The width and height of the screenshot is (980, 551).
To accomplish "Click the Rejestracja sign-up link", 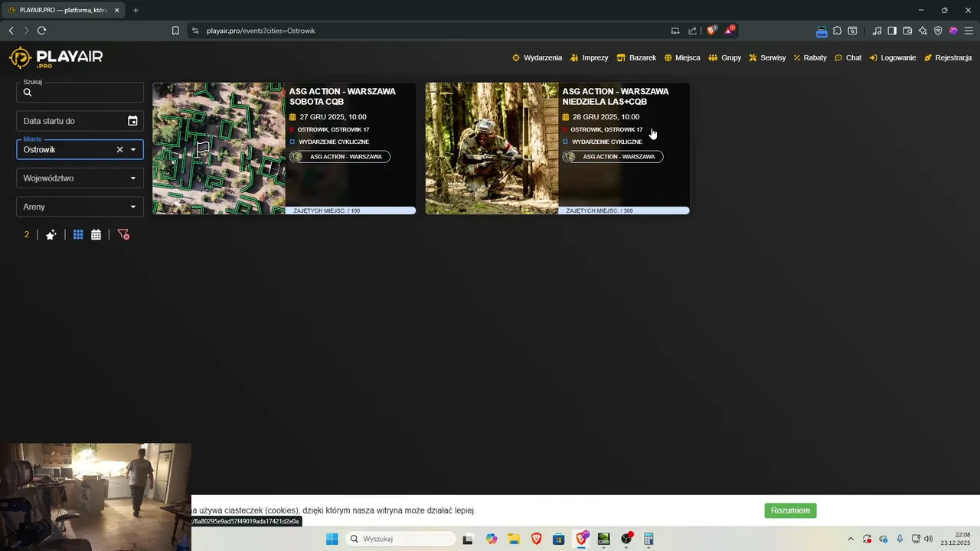I will coord(948,57).
